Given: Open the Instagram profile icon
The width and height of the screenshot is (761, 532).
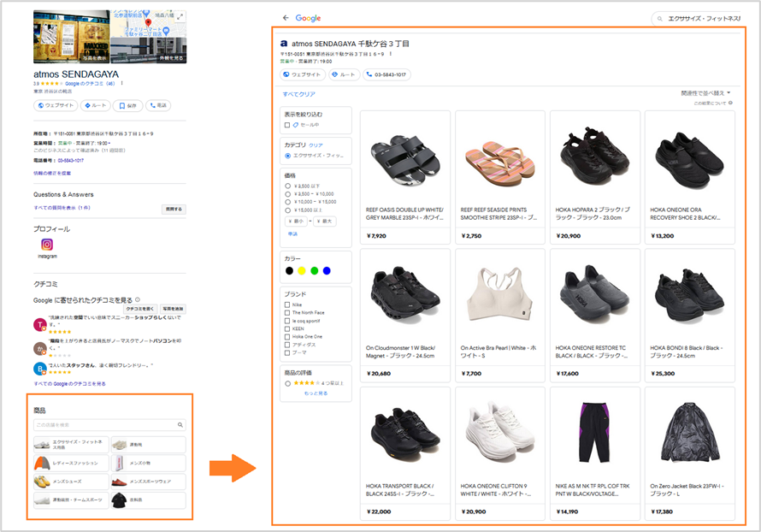Looking at the screenshot, I should point(47,244).
